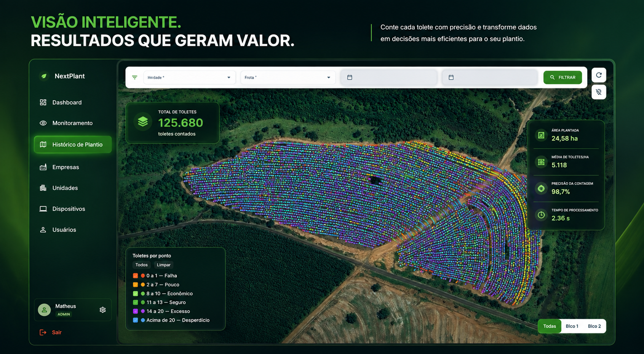Switch to the Blco 2 tab
644x354 pixels.
tap(594, 326)
